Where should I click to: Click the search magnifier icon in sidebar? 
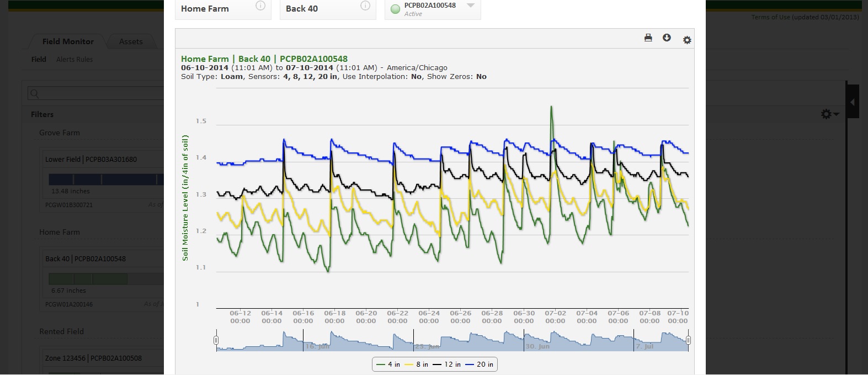pos(34,94)
